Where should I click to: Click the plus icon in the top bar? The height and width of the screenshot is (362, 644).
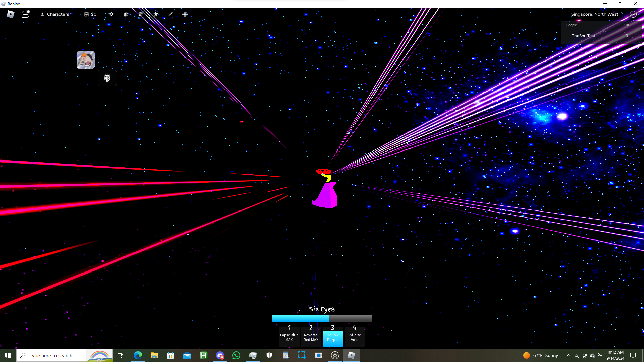point(185,14)
